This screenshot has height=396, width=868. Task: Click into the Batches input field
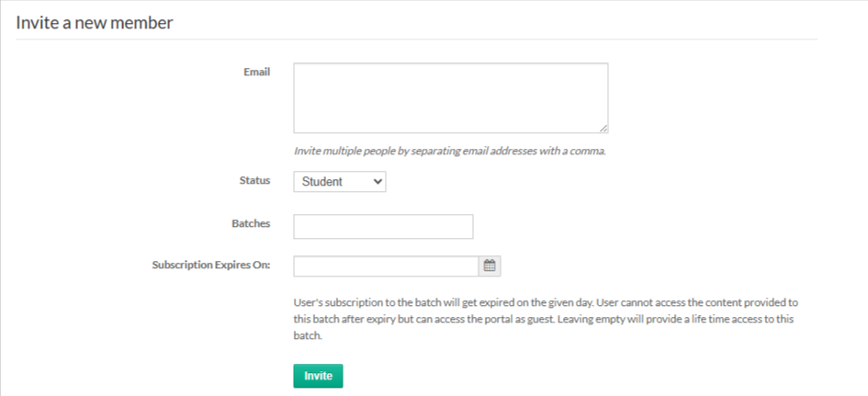click(x=383, y=226)
